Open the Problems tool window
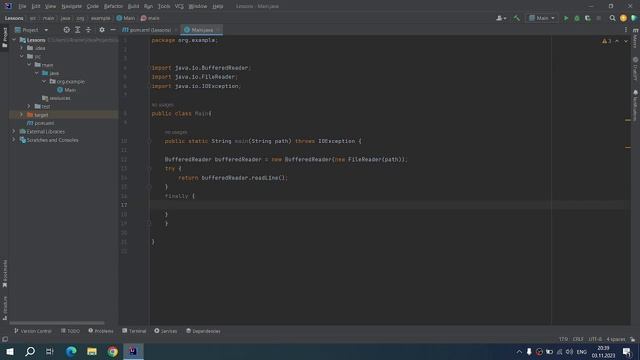 point(101,331)
